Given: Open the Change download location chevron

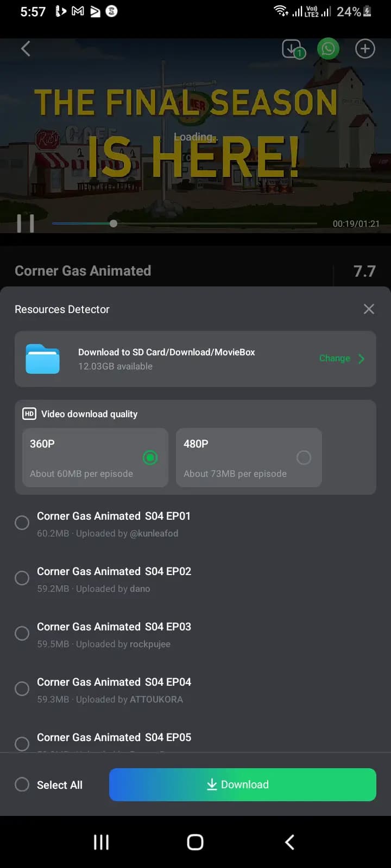Looking at the screenshot, I should [x=362, y=359].
